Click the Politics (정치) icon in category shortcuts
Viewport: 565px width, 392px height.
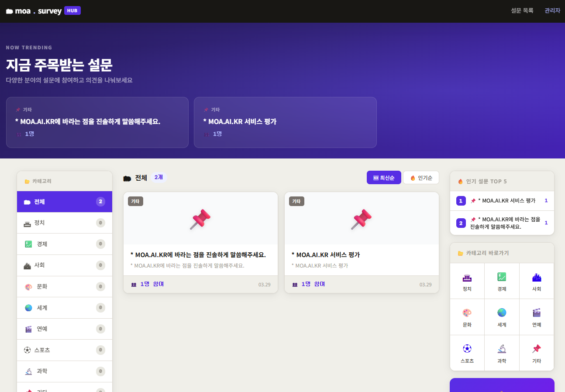467,278
